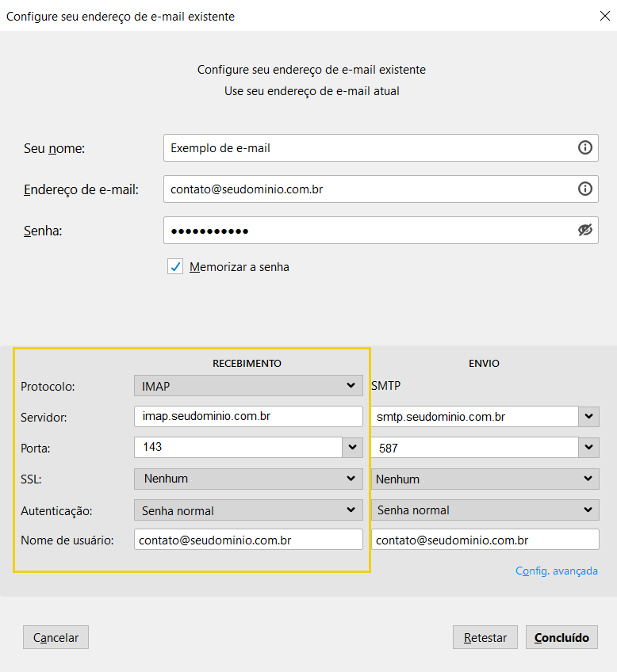Image resolution: width=617 pixels, height=672 pixels.
Task: Select the incoming server imap.seudominio.com.br field
Action: point(247,417)
